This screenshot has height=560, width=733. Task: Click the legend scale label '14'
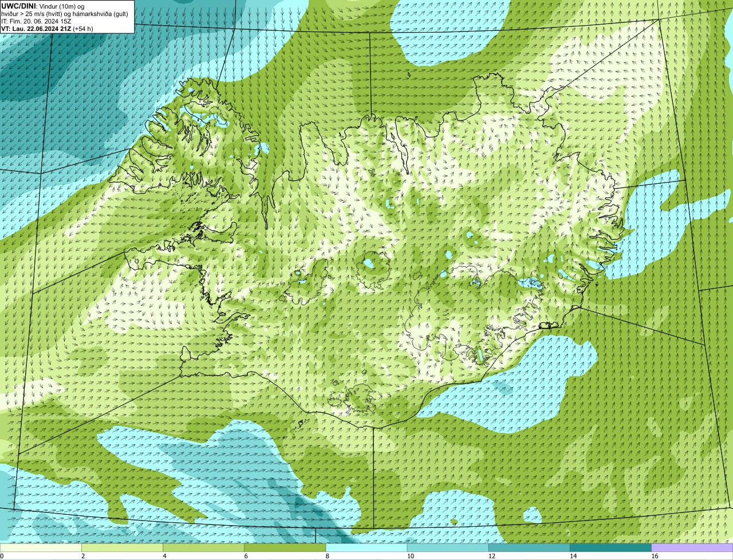click(x=573, y=556)
